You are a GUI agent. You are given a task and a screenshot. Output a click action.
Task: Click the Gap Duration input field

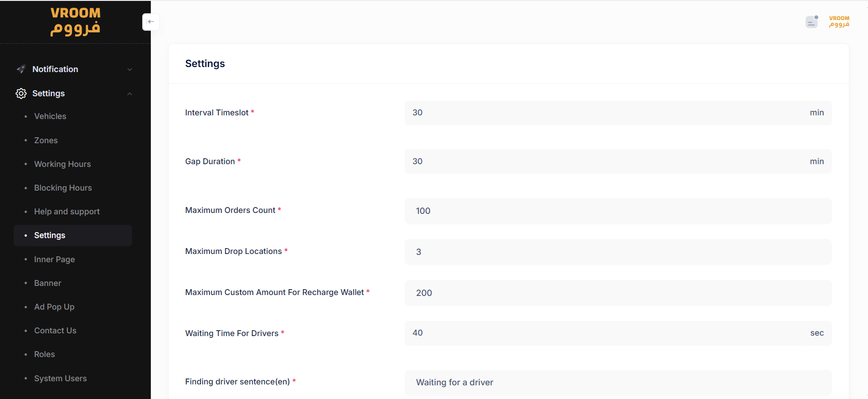pos(618,161)
